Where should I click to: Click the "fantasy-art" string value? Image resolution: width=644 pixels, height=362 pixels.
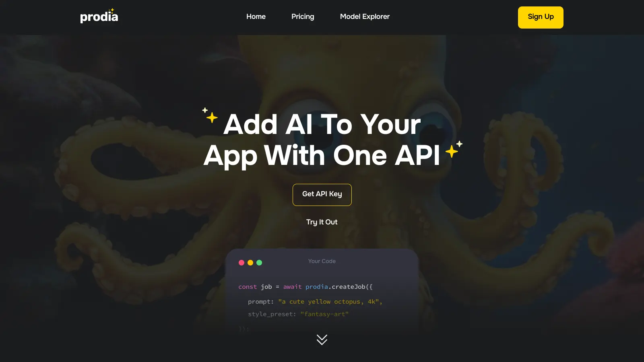(x=324, y=314)
